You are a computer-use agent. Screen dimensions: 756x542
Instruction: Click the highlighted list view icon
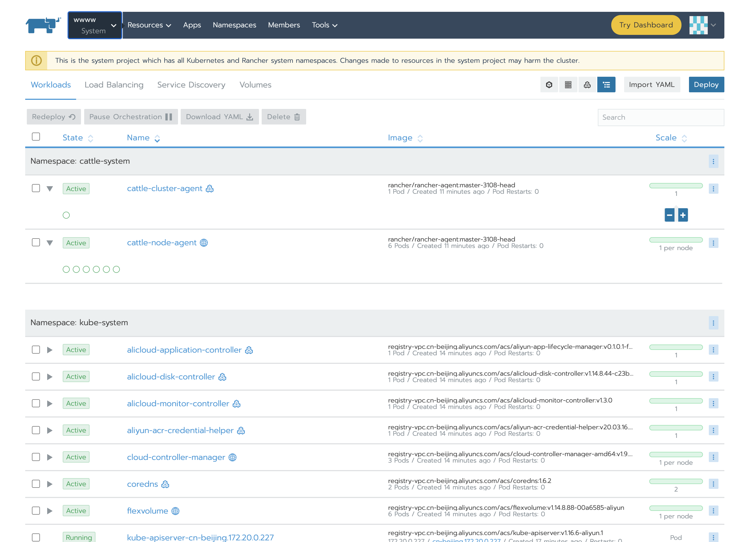click(606, 84)
